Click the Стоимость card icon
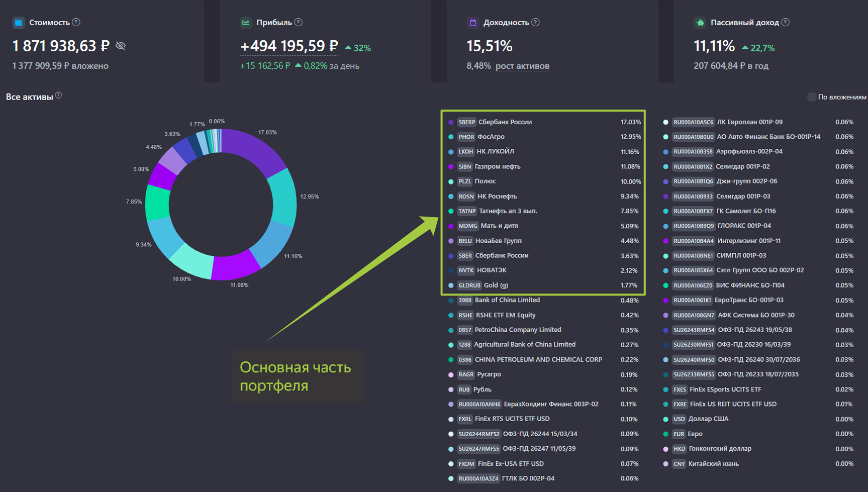The height and width of the screenshot is (492, 868). 19,23
